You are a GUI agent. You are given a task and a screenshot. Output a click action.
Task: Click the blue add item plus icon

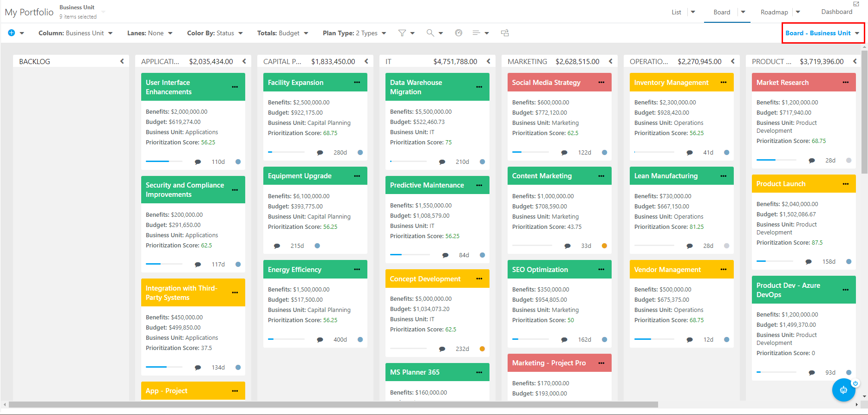point(12,33)
